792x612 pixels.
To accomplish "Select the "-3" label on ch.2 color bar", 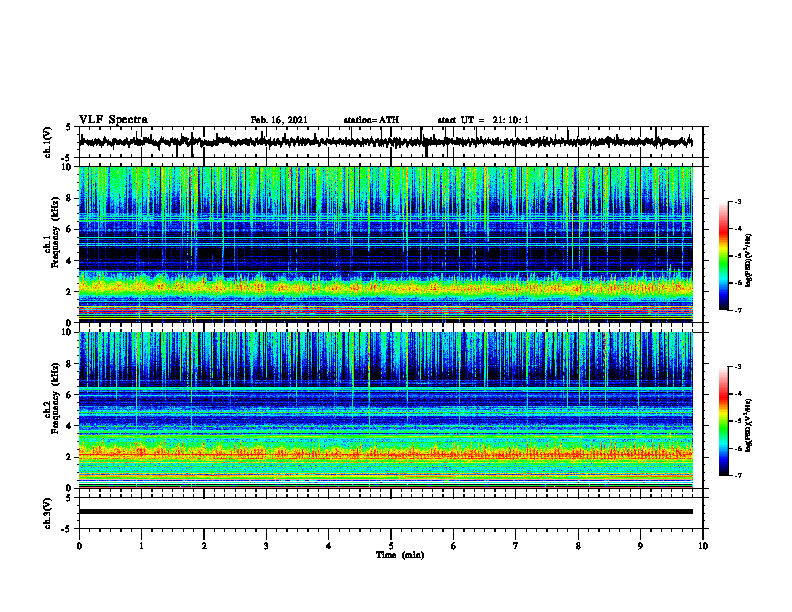I will (x=737, y=367).
